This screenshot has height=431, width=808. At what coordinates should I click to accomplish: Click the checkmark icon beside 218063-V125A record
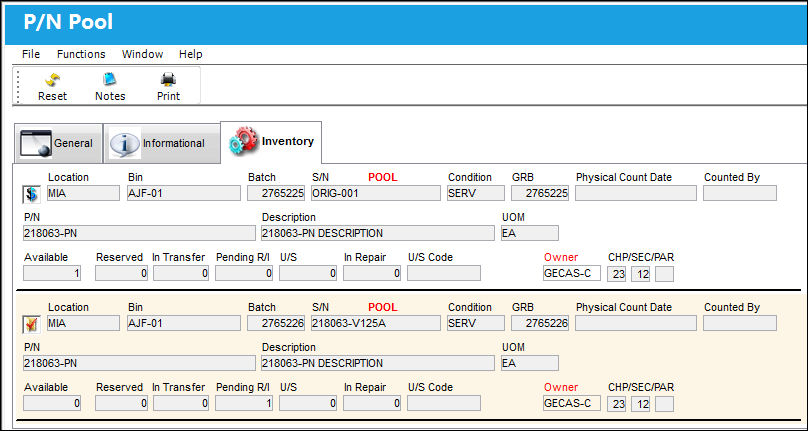pos(31,324)
